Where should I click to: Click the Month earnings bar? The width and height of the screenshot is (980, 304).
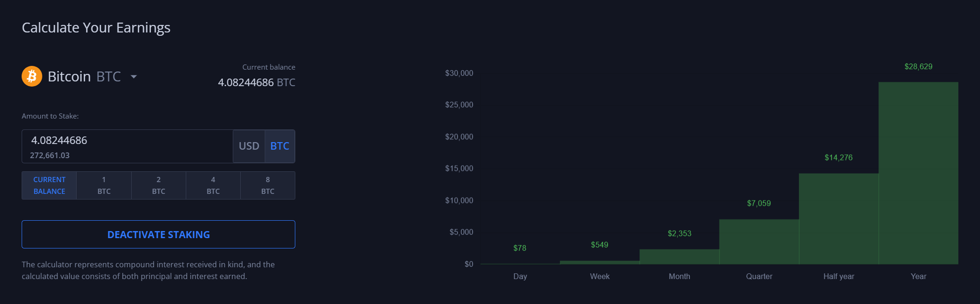click(679, 257)
